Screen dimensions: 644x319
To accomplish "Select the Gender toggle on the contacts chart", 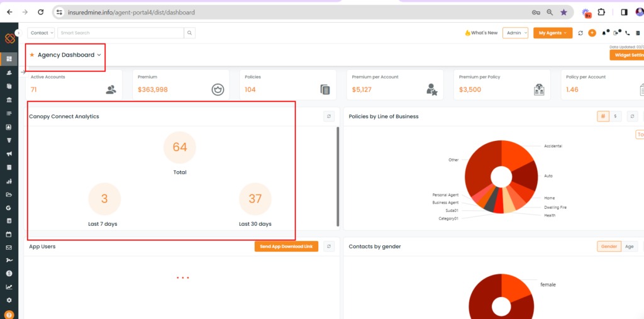I will pos(609,247).
